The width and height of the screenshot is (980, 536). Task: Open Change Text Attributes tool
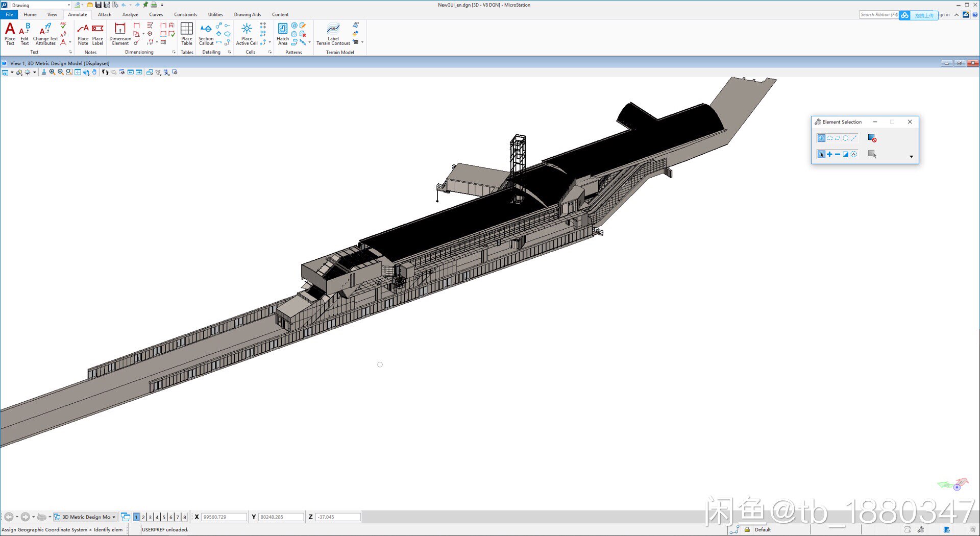[45, 34]
